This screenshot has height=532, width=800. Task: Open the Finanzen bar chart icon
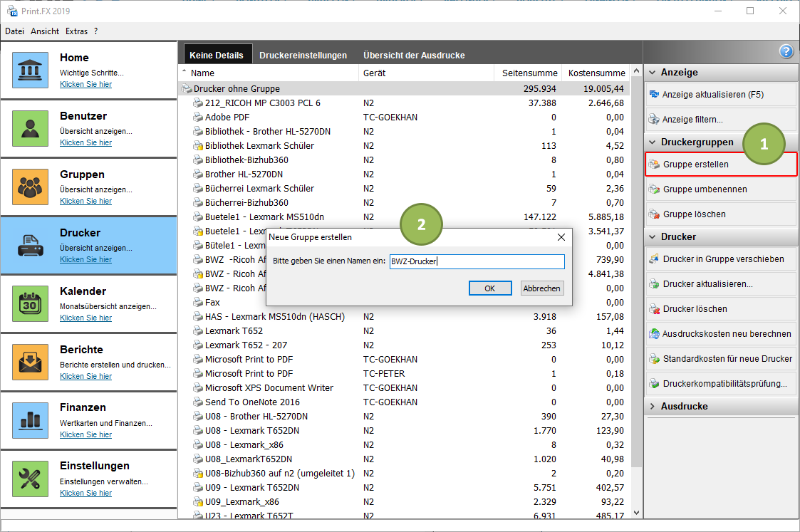click(x=30, y=420)
